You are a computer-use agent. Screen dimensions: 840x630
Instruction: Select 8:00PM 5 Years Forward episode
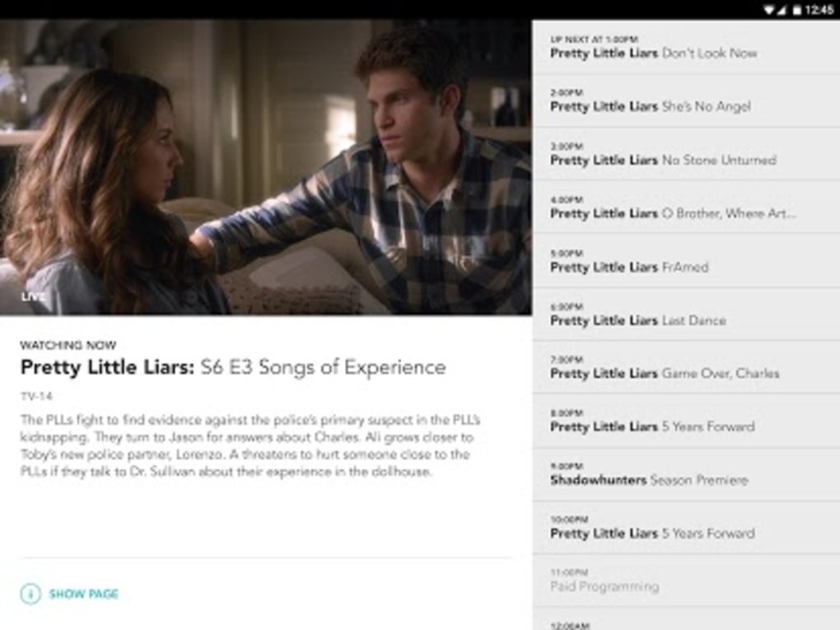pos(686,421)
